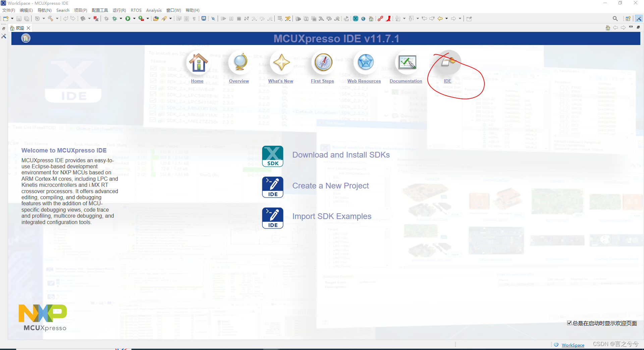
Task: Open the Search menu
Action: click(x=63, y=10)
